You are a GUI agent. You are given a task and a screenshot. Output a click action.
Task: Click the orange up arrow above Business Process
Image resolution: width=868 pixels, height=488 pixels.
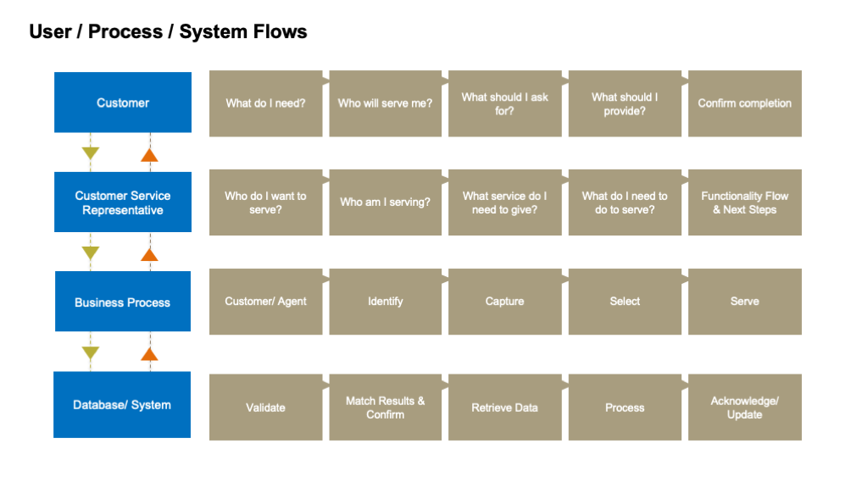150,253
